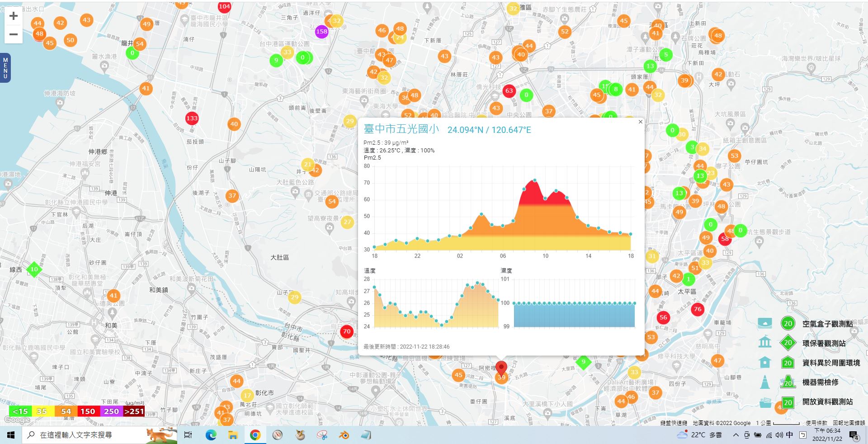Select the red 63 sensor marker

pyautogui.click(x=509, y=90)
